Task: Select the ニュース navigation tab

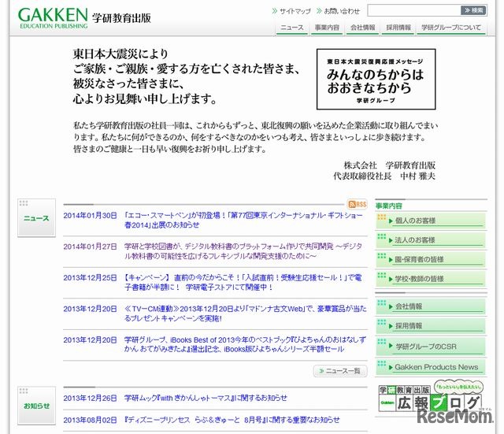Action: point(292,28)
